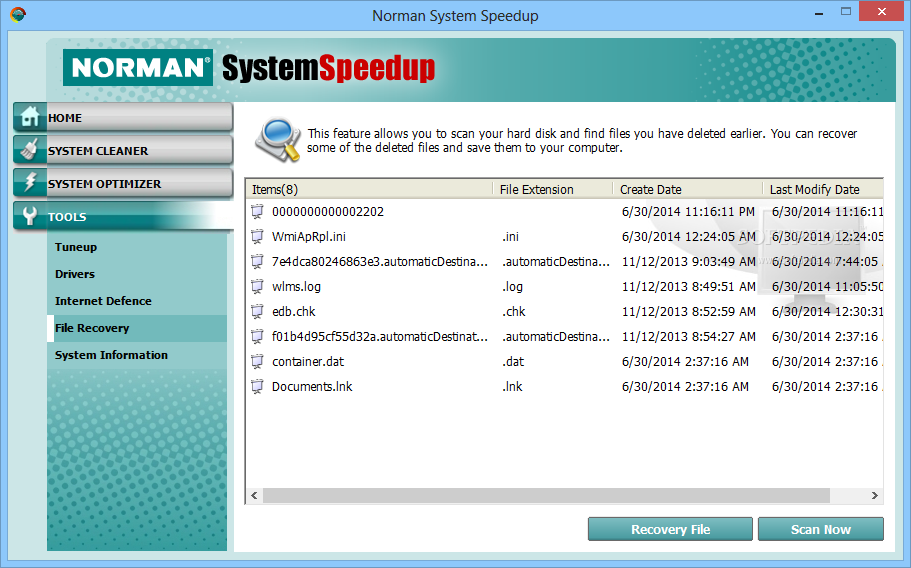Select file name Documents.lnk
Viewport: 911px width, 568px height.
pos(312,386)
